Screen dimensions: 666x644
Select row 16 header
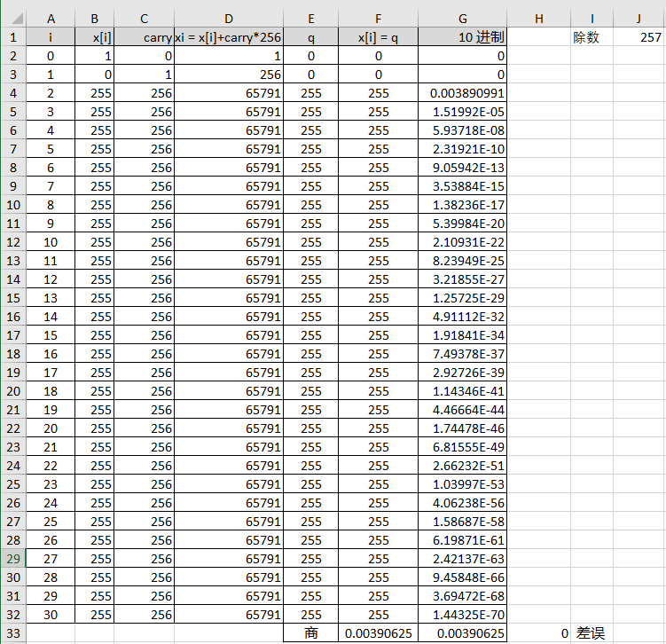pyautogui.click(x=13, y=317)
